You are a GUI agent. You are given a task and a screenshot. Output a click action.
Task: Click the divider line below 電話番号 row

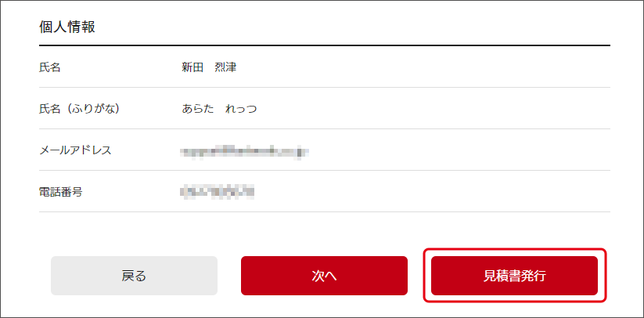(x=325, y=212)
